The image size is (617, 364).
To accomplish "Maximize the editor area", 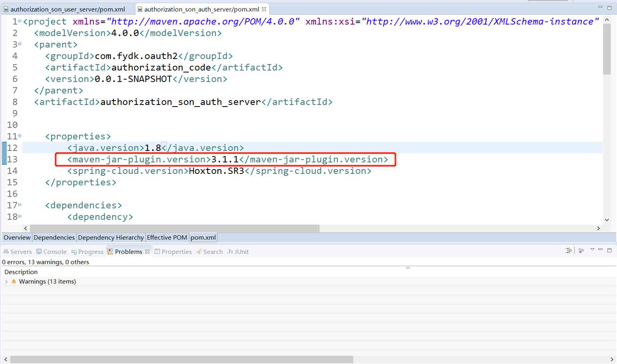I will 609,8.
